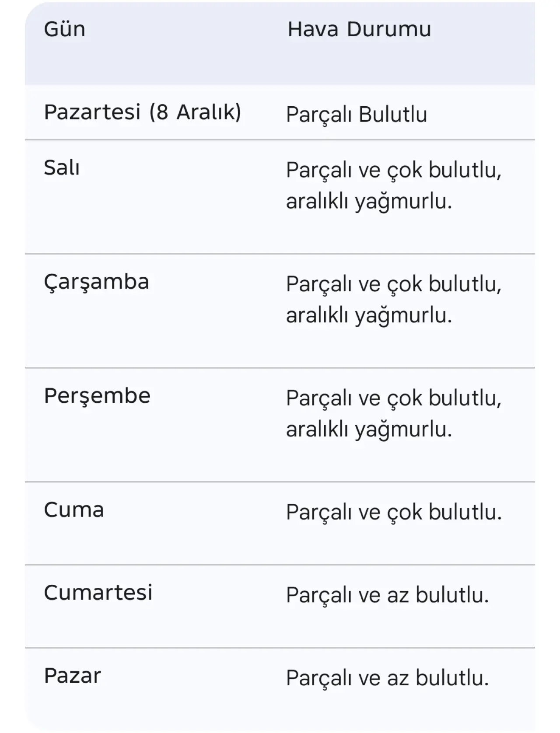Image resolution: width=560 pixels, height=733 pixels.
Task: Select the Çarşamba day cell
Action: [x=96, y=282]
